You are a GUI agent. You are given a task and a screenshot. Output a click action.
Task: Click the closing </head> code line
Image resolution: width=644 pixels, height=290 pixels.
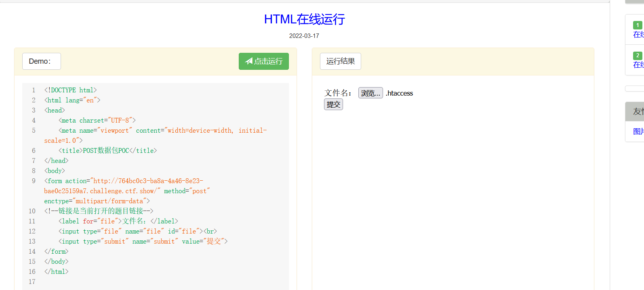(x=56, y=161)
